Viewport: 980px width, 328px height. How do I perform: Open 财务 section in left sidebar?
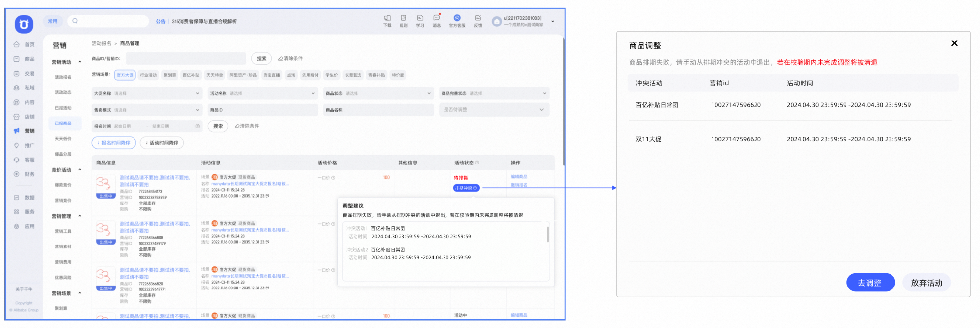[x=24, y=174]
